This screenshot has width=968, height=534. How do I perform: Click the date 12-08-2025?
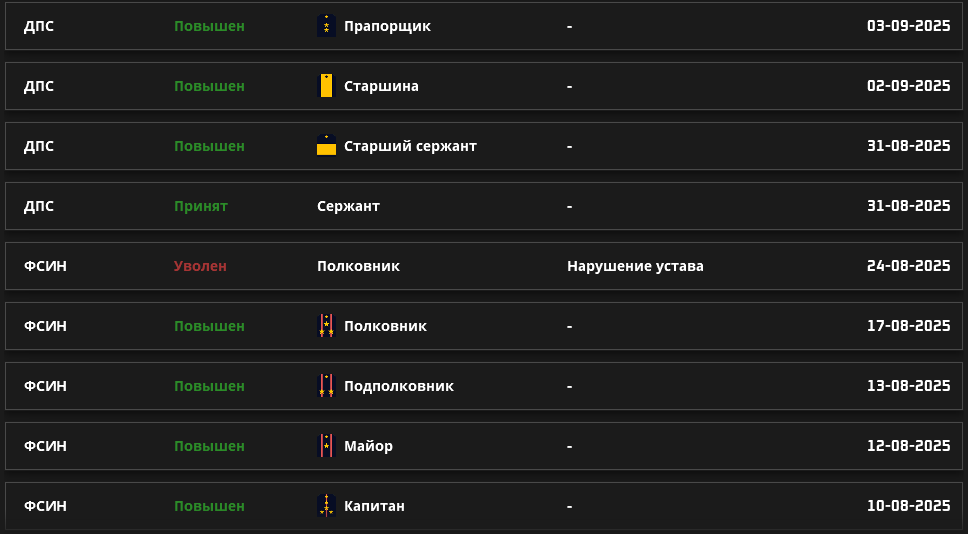(x=908, y=446)
